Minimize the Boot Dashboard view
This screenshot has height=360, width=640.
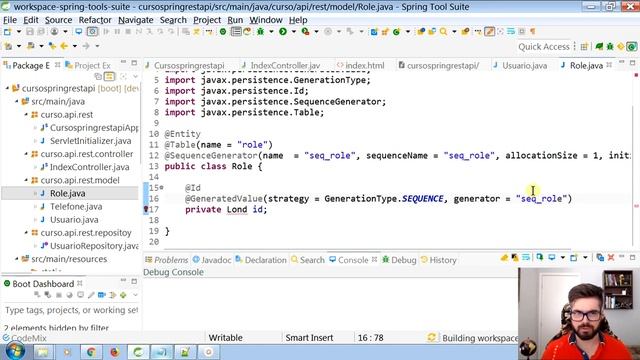124,281
